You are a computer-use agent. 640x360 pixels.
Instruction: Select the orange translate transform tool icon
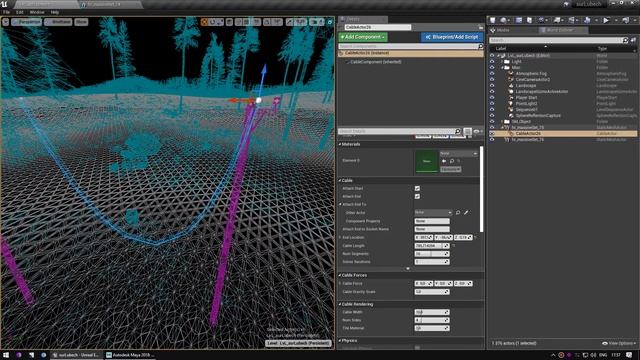click(204, 22)
